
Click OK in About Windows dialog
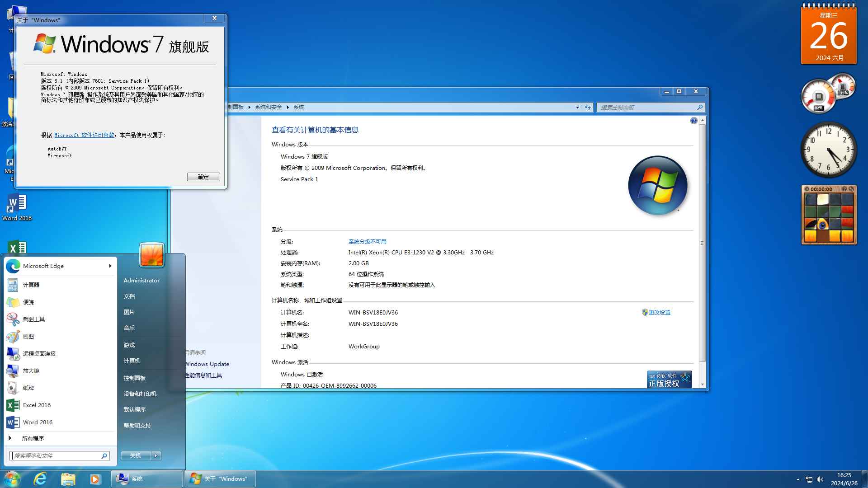point(203,177)
